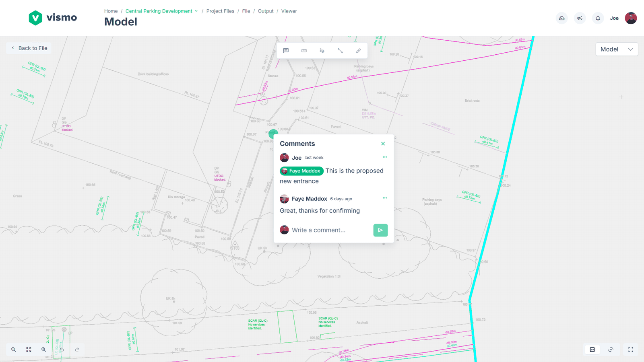Open options menu for Joe's comment
644x362 pixels.
385,157
